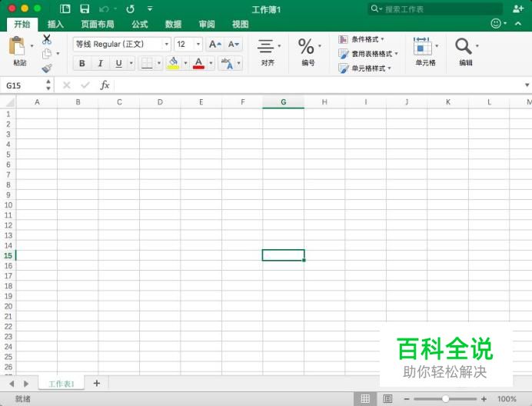Click the zoom slider handle
532x406 pixels.
445,399
